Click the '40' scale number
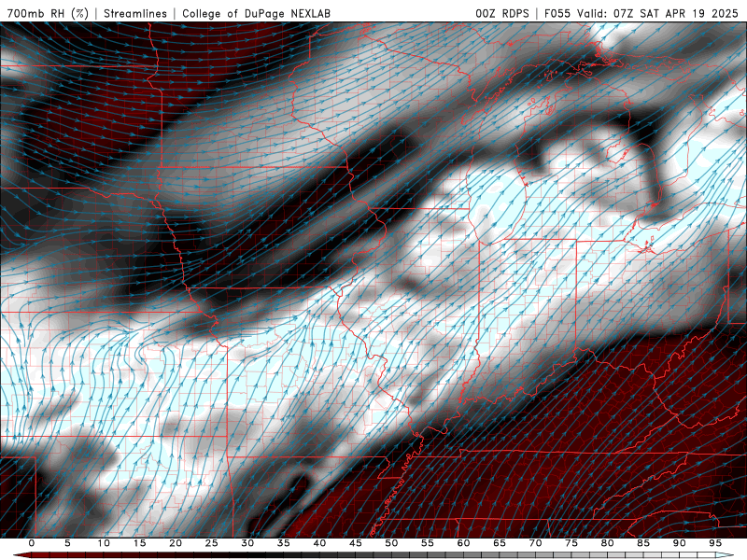This screenshot has height=560, width=747. pyautogui.click(x=319, y=543)
